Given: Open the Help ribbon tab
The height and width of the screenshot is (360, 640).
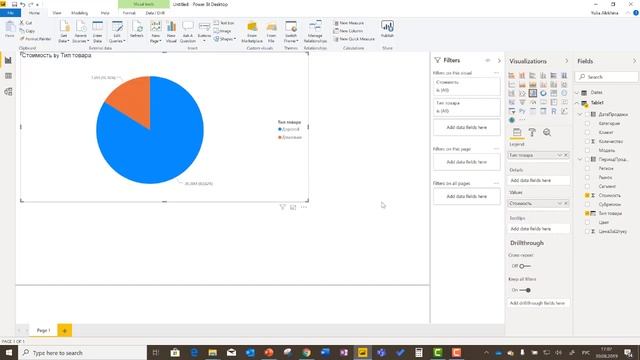Looking at the screenshot, I should (x=105, y=13).
